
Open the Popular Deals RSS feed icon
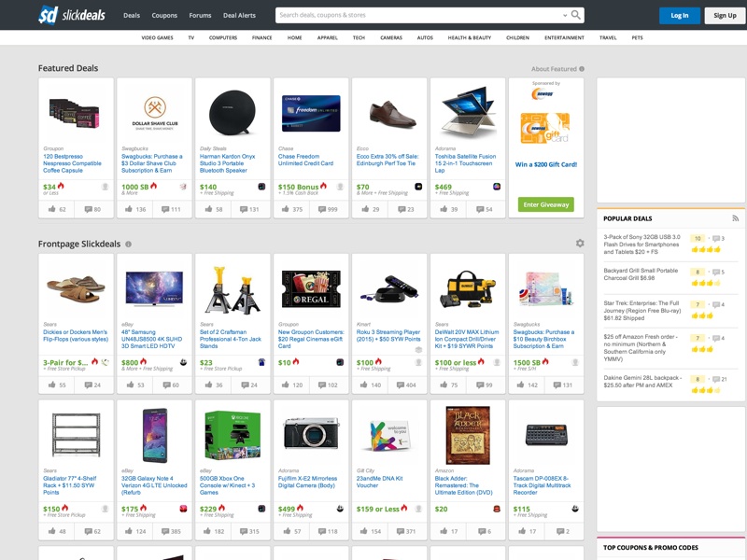coord(735,218)
